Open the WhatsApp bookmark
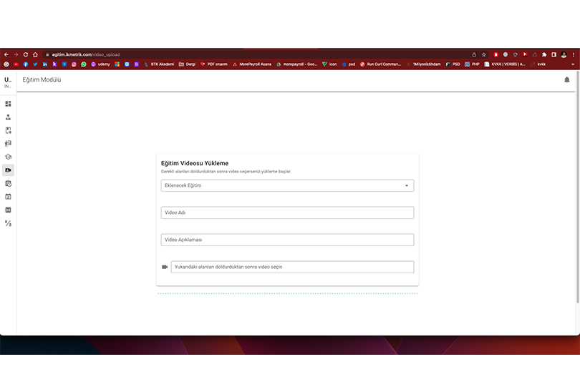 coord(84,64)
